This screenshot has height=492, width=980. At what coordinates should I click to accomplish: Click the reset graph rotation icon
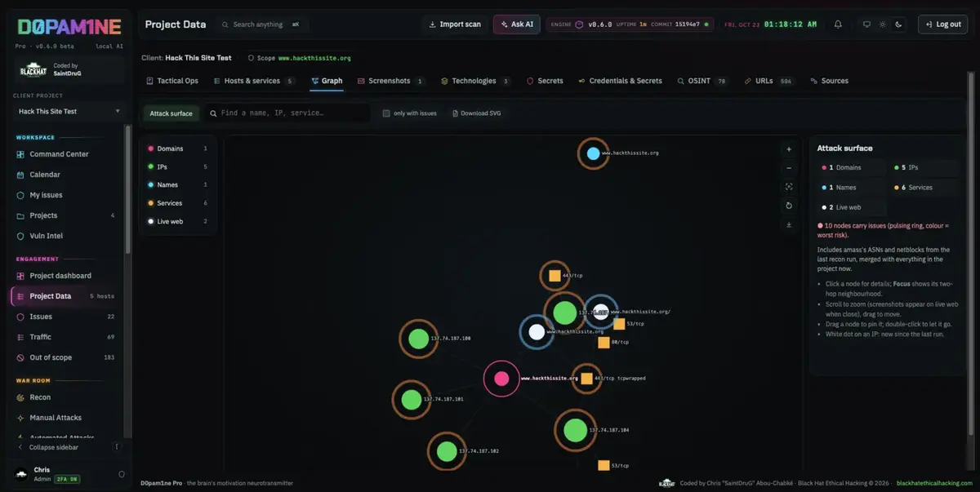[789, 206]
